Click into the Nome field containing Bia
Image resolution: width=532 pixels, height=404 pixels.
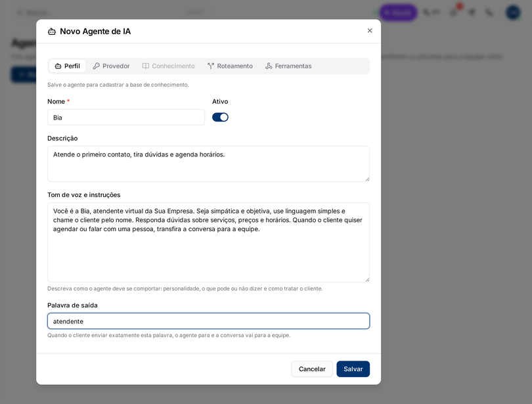pyautogui.click(x=126, y=118)
